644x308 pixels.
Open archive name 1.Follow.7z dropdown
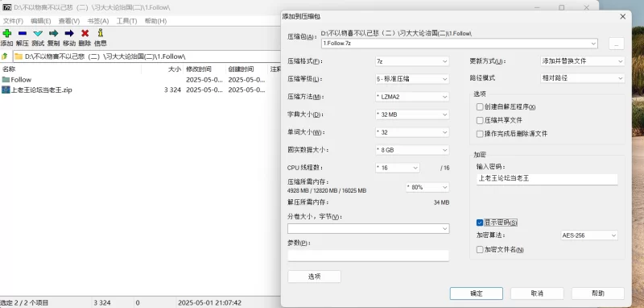coord(593,44)
